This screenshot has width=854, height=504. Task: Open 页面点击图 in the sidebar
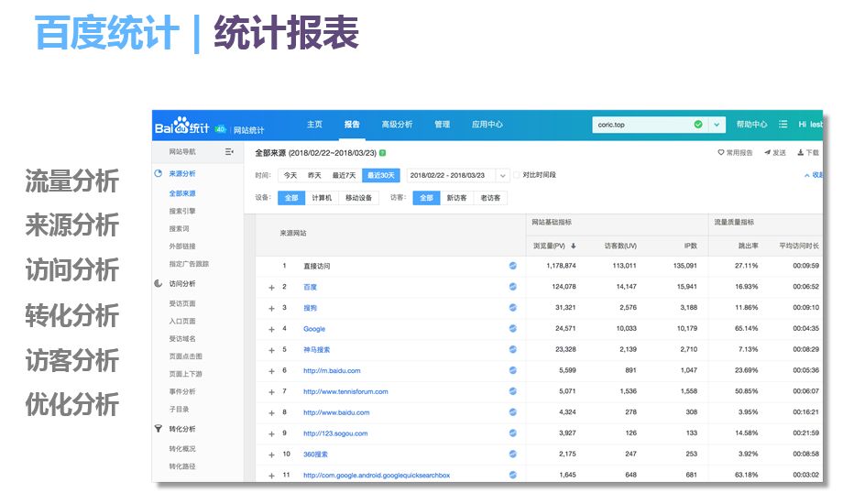[x=185, y=356]
